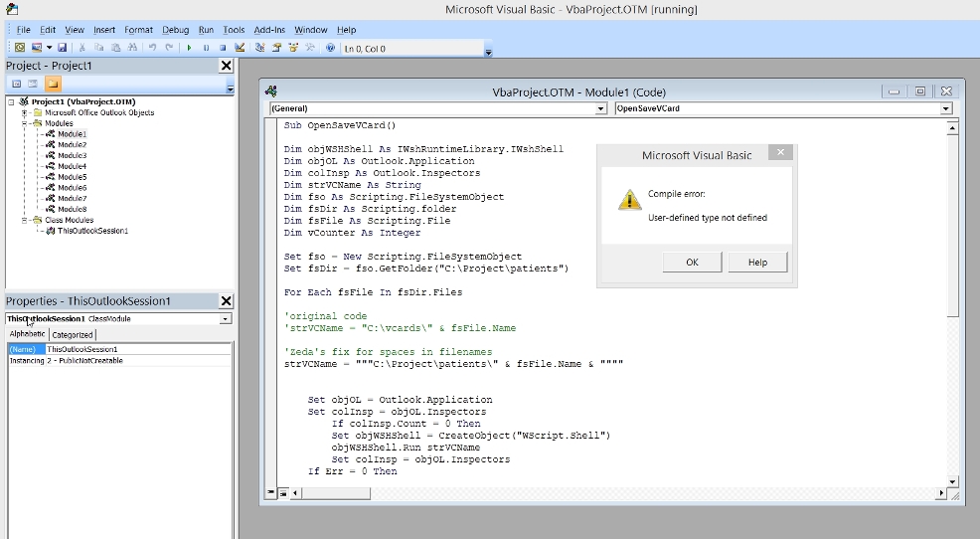This screenshot has height=539, width=980.
Task: Click Help in the compile error dialog
Action: pyautogui.click(x=757, y=262)
